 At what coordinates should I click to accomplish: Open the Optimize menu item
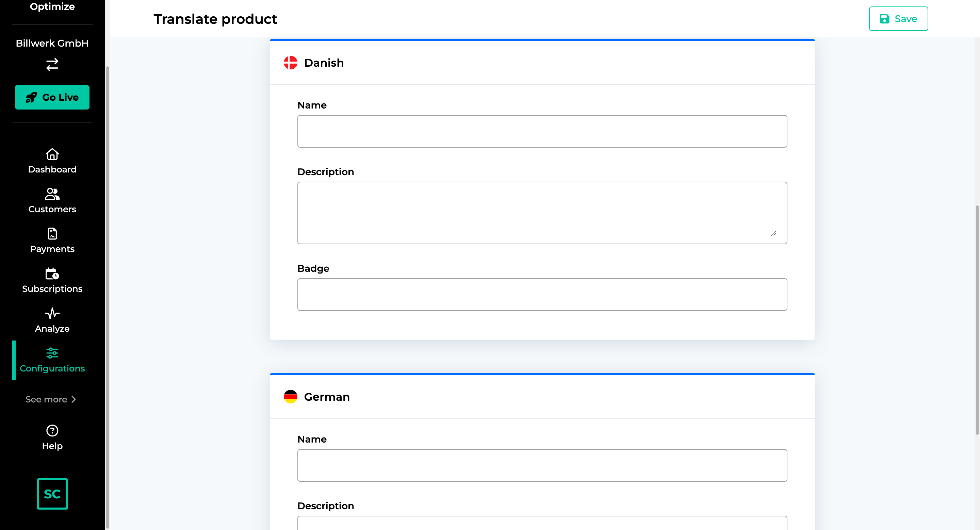click(x=52, y=6)
